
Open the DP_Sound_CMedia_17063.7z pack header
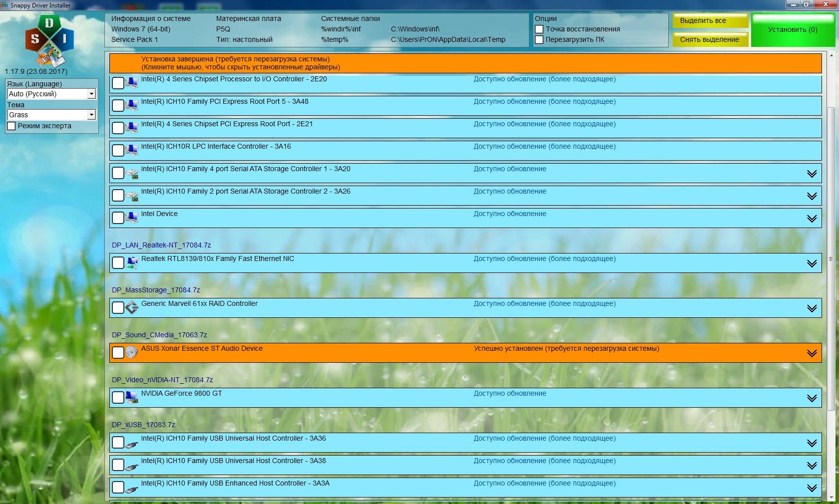pyautogui.click(x=159, y=335)
